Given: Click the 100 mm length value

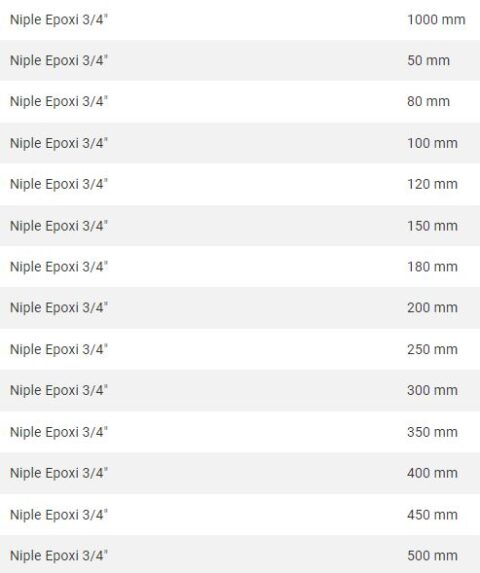Looking at the screenshot, I should pyautogui.click(x=432, y=143).
